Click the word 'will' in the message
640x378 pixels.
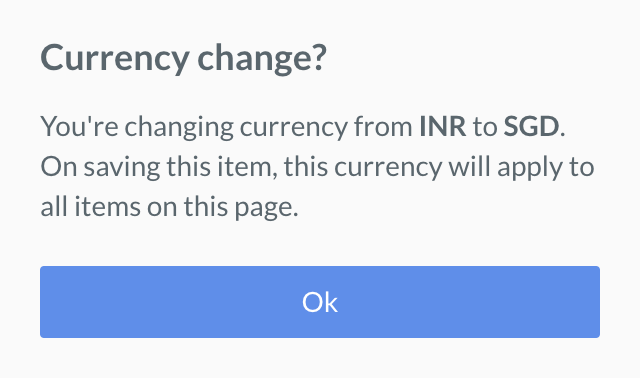tap(469, 167)
